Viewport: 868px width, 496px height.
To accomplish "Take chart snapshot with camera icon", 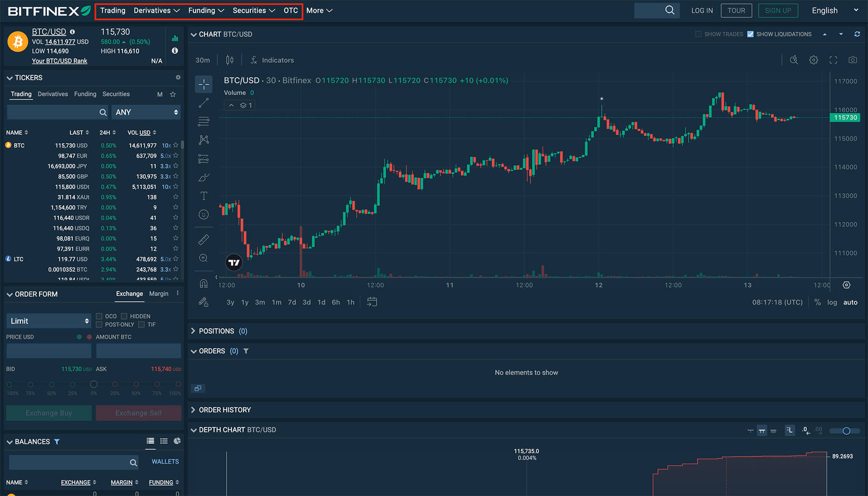I will 853,60.
